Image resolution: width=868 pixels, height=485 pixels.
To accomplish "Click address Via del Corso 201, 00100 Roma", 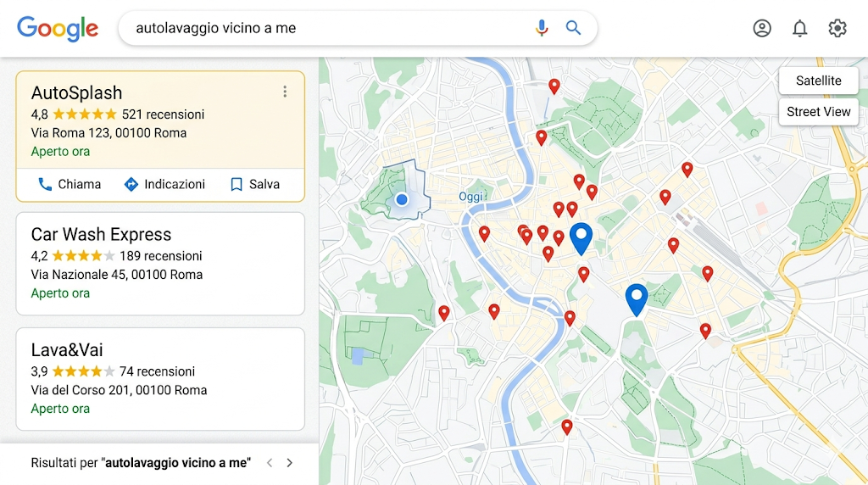I will 119,390.
